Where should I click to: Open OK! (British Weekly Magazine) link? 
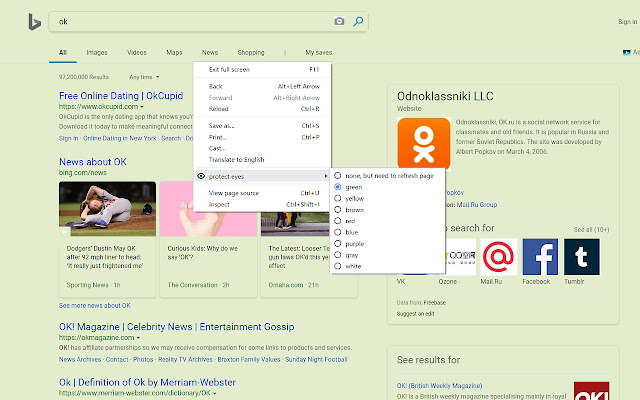click(x=440, y=386)
